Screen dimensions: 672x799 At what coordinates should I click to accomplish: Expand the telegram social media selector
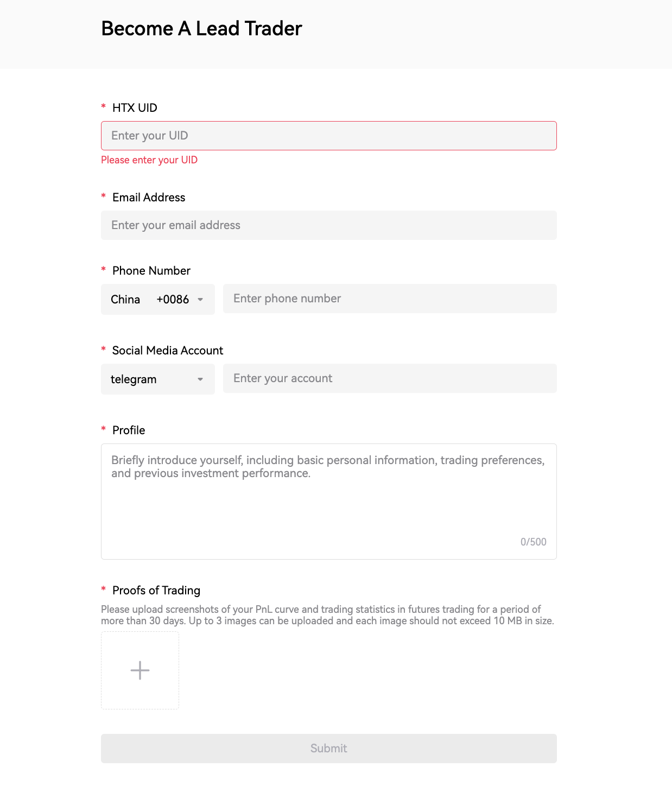[x=157, y=379]
